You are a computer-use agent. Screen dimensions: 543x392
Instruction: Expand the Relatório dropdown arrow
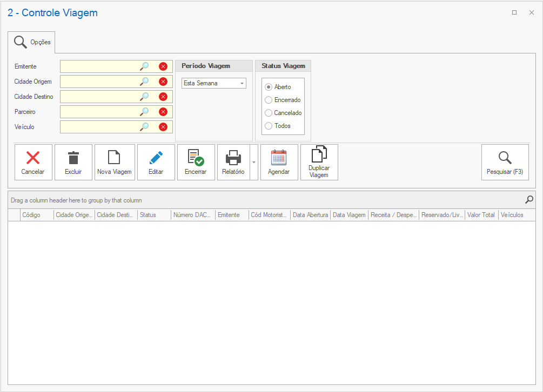coord(254,163)
